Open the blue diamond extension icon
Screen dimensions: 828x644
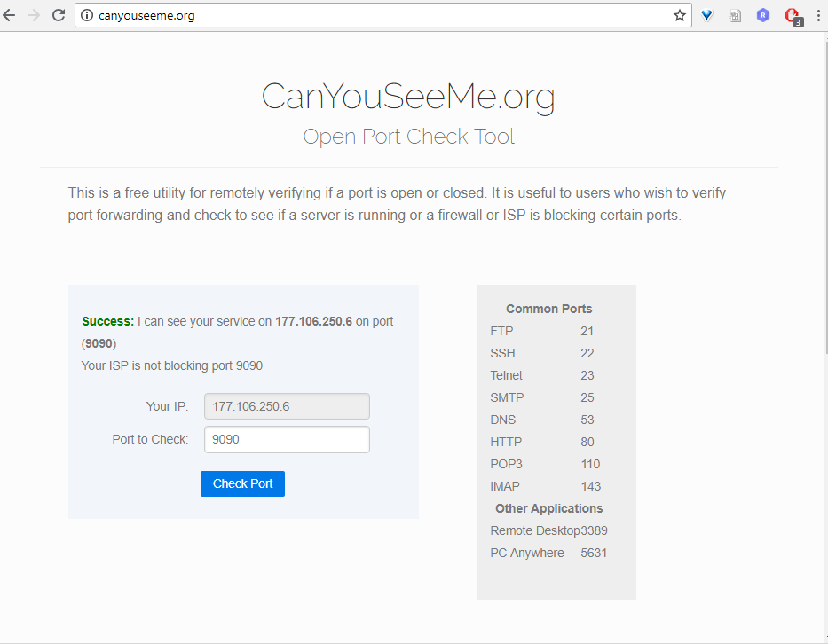coord(707,15)
